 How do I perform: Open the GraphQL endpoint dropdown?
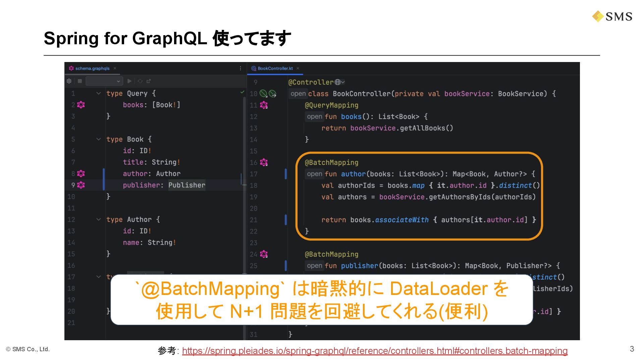pos(104,81)
